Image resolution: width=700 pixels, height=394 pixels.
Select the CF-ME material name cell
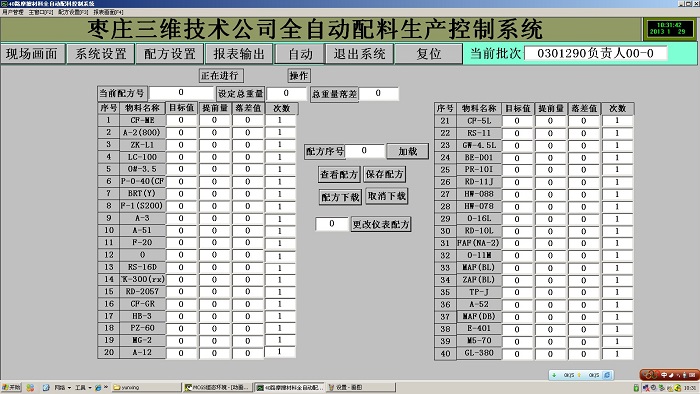(x=142, y=120)
